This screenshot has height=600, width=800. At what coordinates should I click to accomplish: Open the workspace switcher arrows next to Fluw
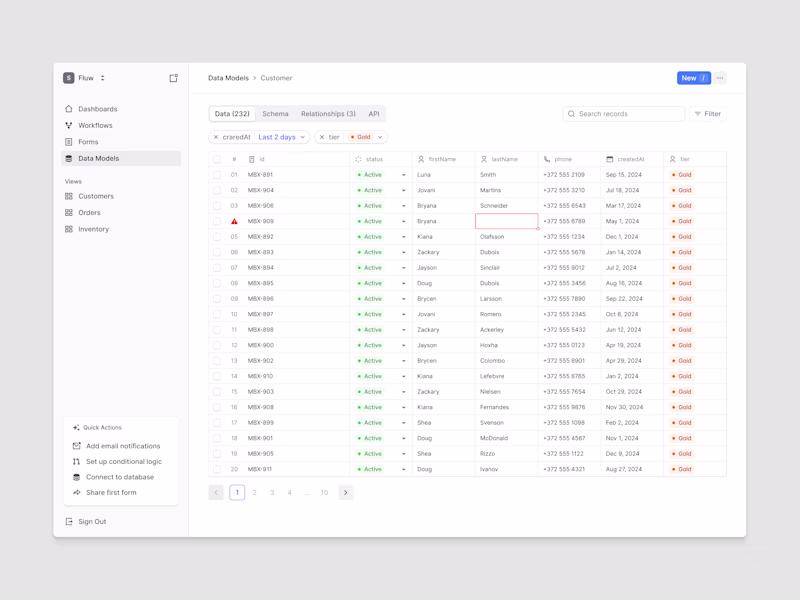pos(103,78)
